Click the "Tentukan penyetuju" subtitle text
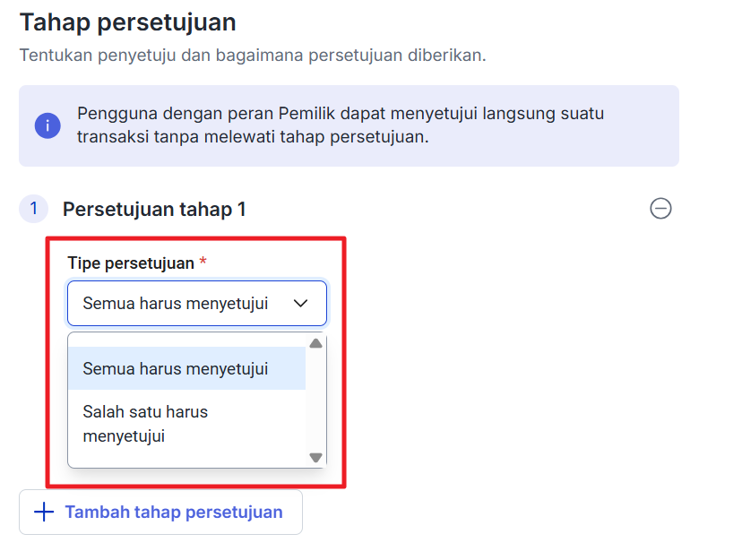Screen dimensions: 742x560 click(x=252, y=56)
